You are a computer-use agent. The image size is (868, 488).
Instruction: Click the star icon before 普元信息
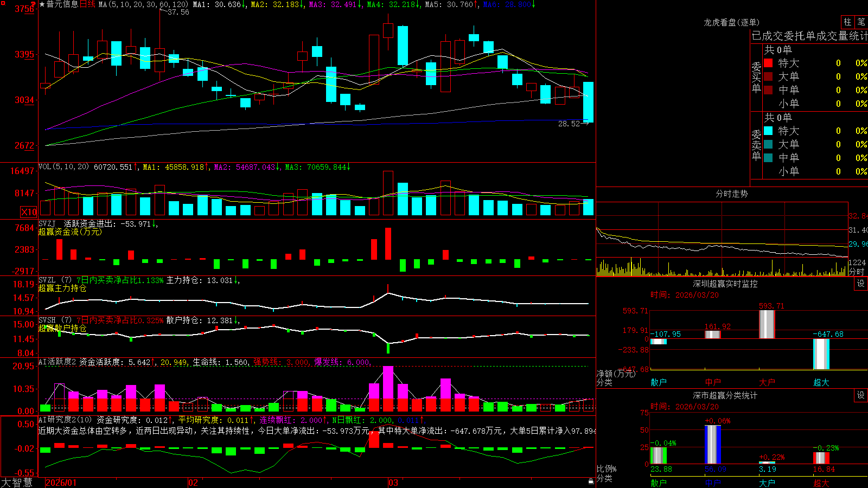42,4
